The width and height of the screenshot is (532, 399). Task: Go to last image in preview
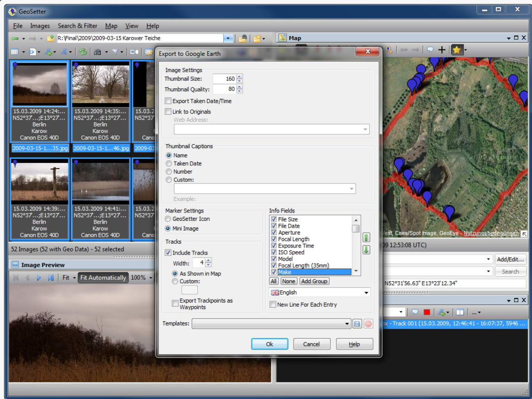(x=50, y=278)
